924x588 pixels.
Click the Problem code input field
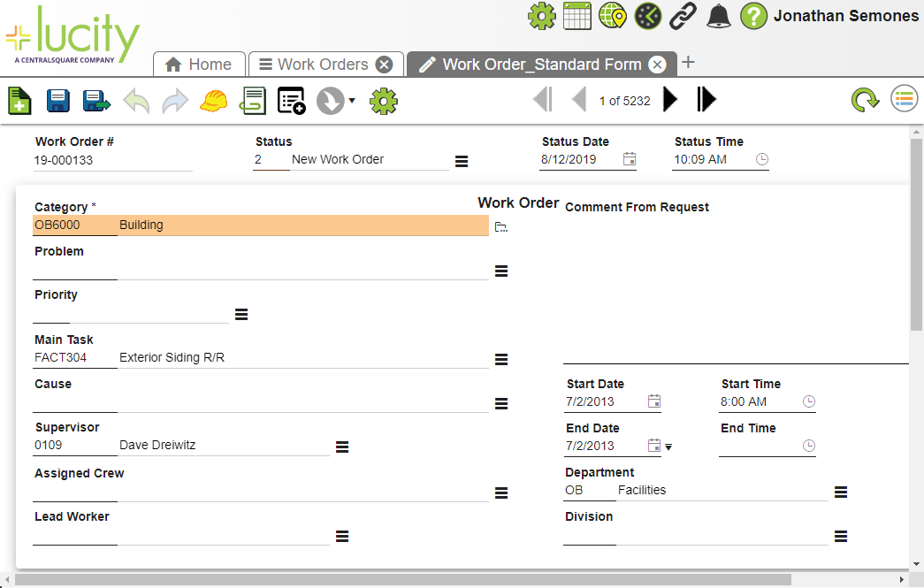pyautogui.click(x=75, y=270)
